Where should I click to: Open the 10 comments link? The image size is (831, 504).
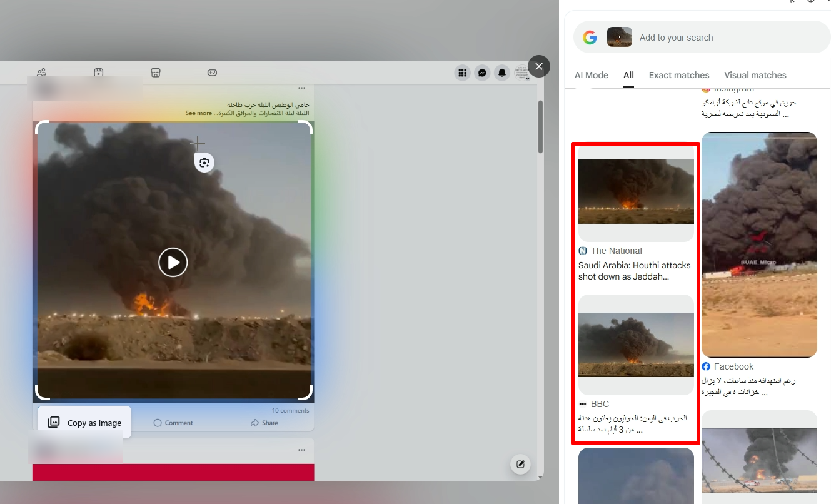click(x=290, y=411)
